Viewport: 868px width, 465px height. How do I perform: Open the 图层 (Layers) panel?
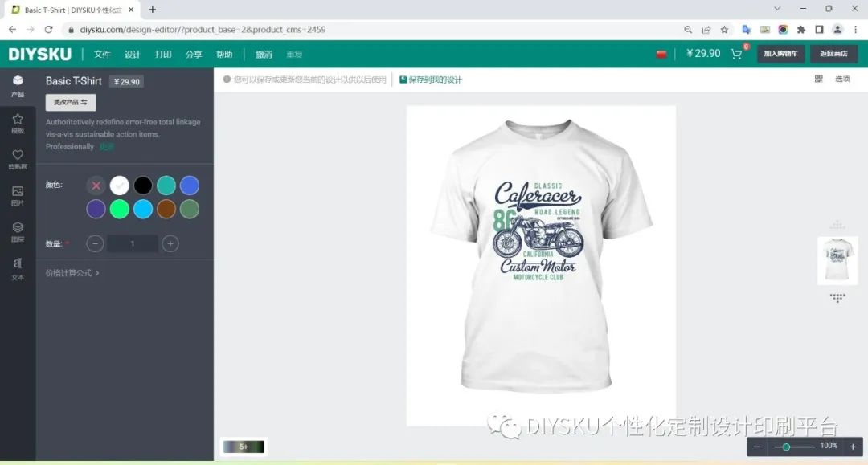18,229
